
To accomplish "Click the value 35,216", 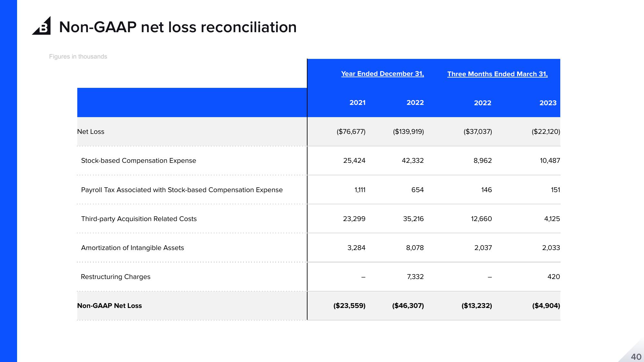I will 413,219.
